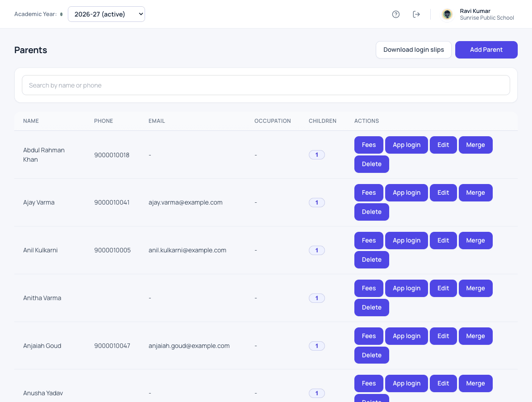Merge Anitha Varma's record

point(475,288)
